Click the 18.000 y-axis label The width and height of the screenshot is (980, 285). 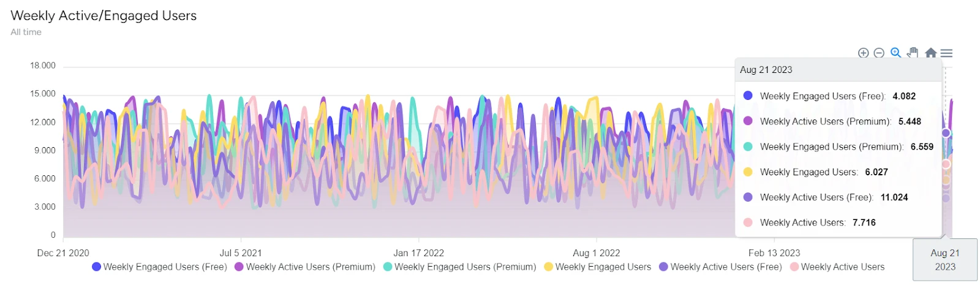pos(43,66)
